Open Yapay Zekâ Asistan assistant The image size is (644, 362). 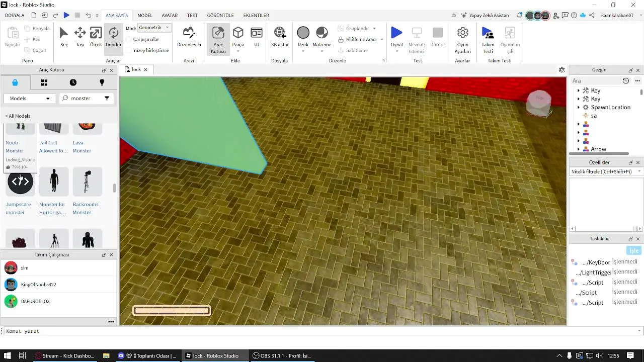pos(485,16)
